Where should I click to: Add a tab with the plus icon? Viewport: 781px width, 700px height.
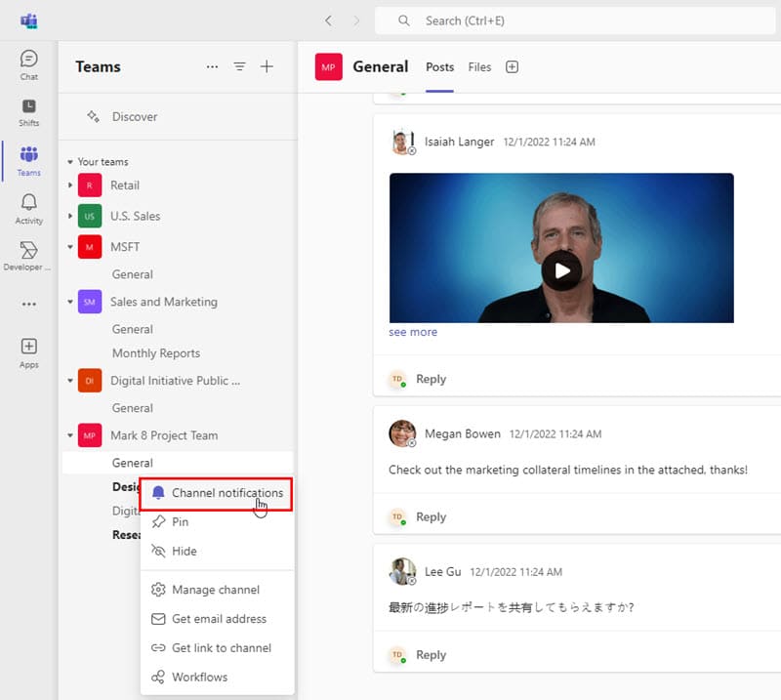coord(512,66)
